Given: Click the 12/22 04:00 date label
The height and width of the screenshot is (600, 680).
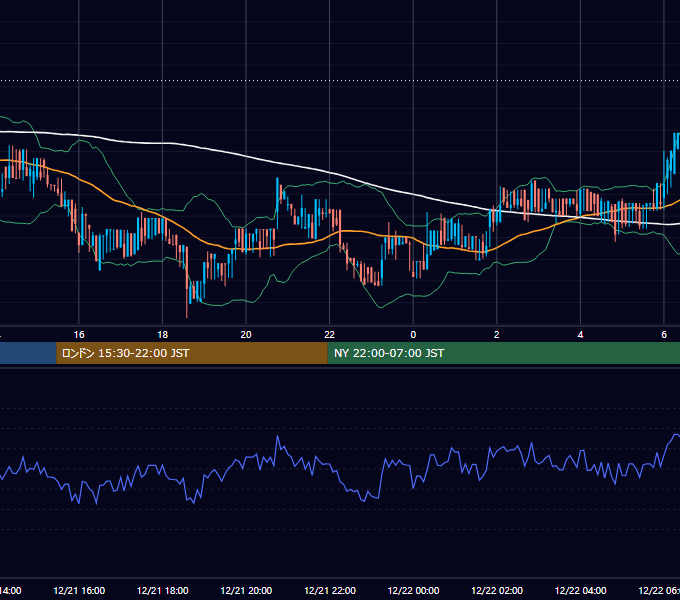Looking at the screenshot, I should [581, 590].
